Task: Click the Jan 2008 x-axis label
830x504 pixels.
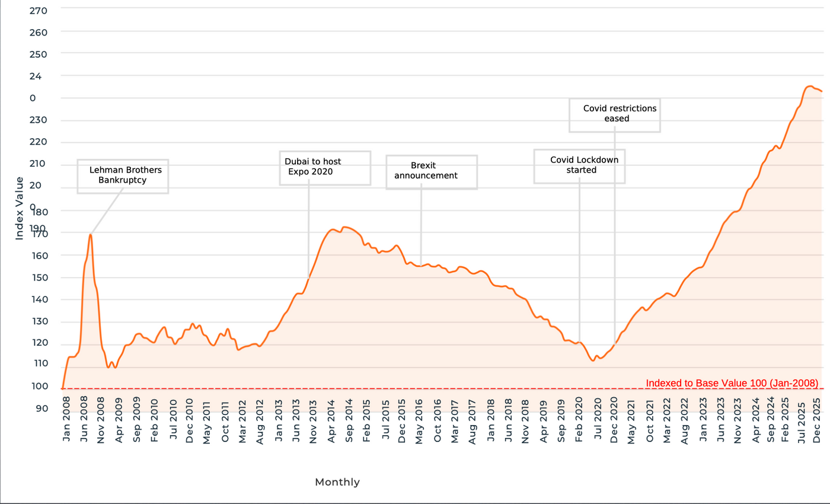Action: 66,420
